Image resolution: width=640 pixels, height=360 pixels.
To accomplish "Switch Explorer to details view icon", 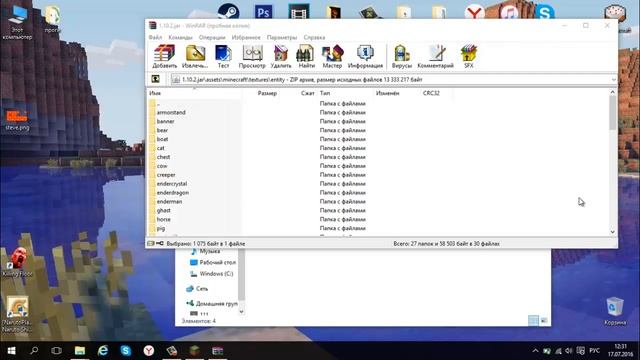I will 533,321.
